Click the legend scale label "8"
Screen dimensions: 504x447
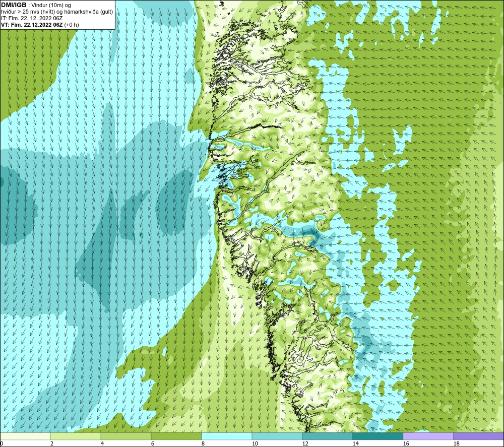coord(203,443)
